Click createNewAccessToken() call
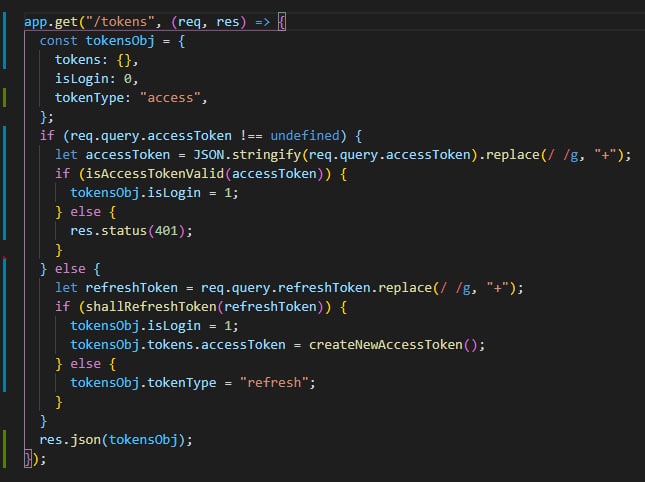The height and width of the screenshot is (482, 645). coord(393,345)
